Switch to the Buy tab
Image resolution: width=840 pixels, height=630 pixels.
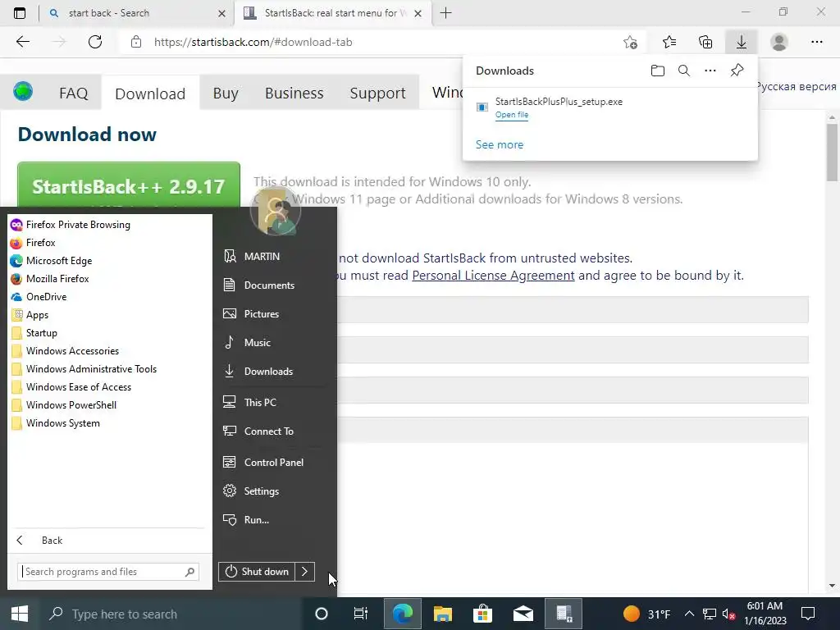226,94
